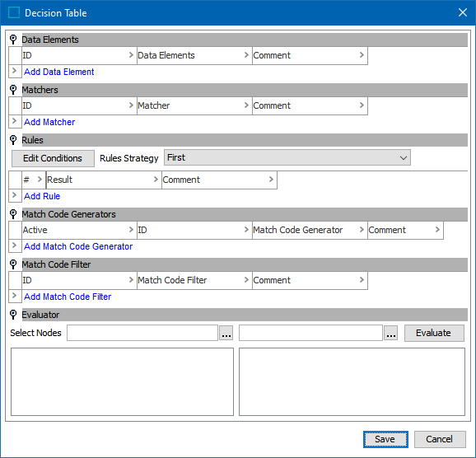Focus the first Select Nodes input field
The height and width of the screenshot is (458, 476).
[x=142, y=333]
